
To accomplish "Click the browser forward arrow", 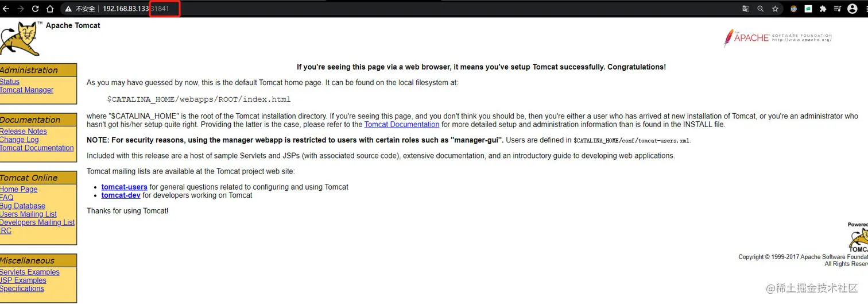I will coord(21,9).
